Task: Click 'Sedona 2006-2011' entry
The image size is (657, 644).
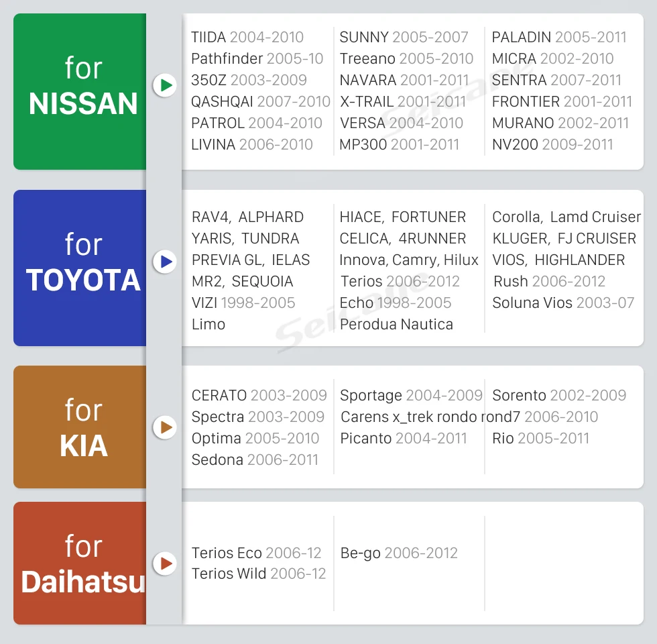Action: [255, 460]
